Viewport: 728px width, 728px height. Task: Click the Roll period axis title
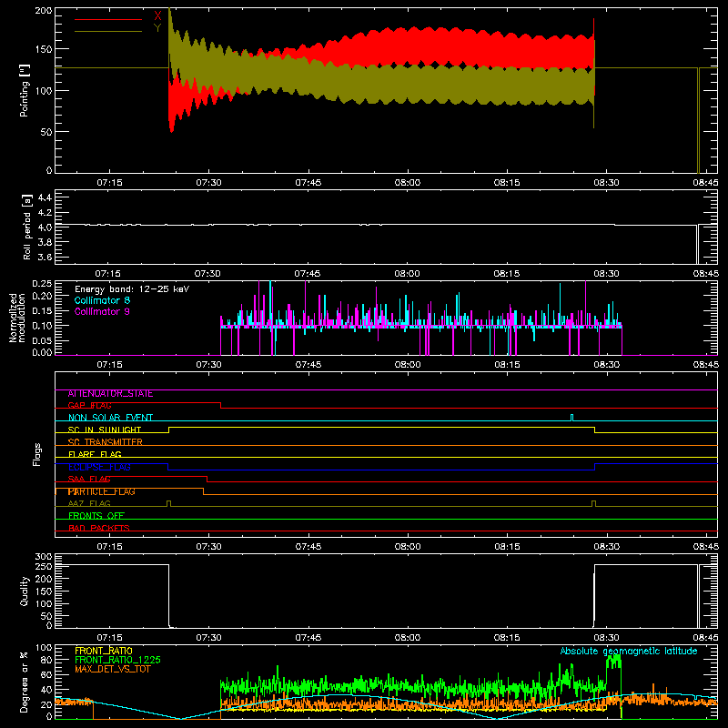(x=27, y=227)
